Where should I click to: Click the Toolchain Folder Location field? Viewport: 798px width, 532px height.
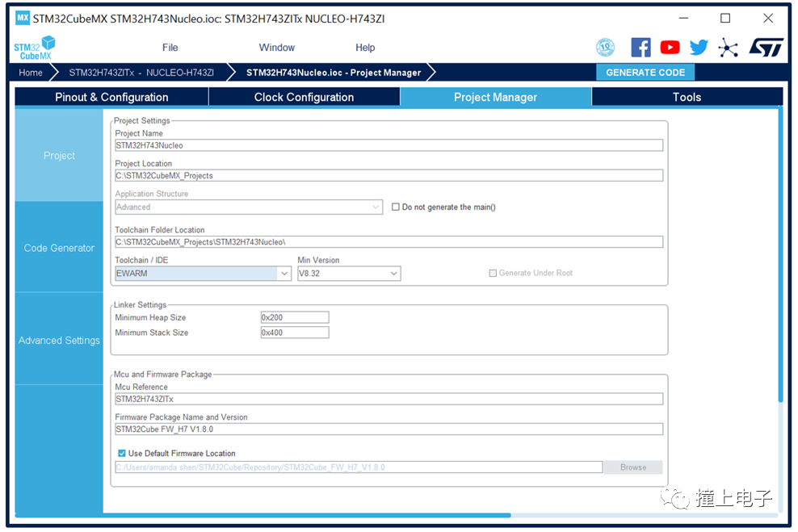pyautogui.click(x=388, y=242)
